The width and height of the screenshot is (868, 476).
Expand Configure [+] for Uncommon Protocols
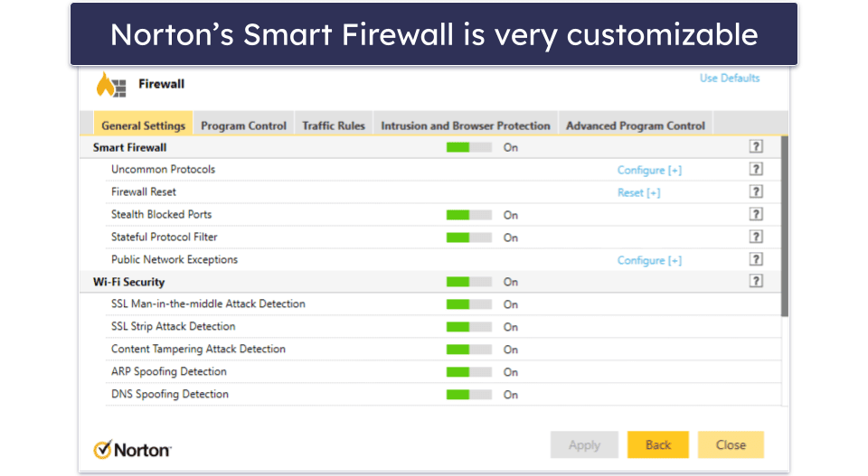coord(649,170)
